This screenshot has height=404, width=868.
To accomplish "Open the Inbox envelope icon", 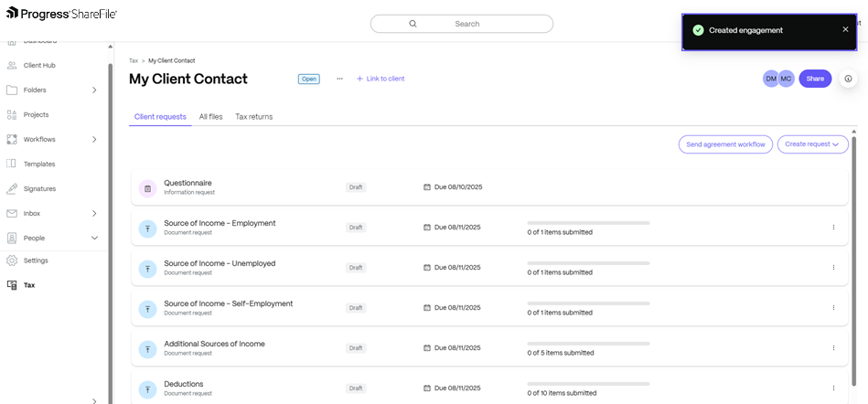I will coord(12,213).
